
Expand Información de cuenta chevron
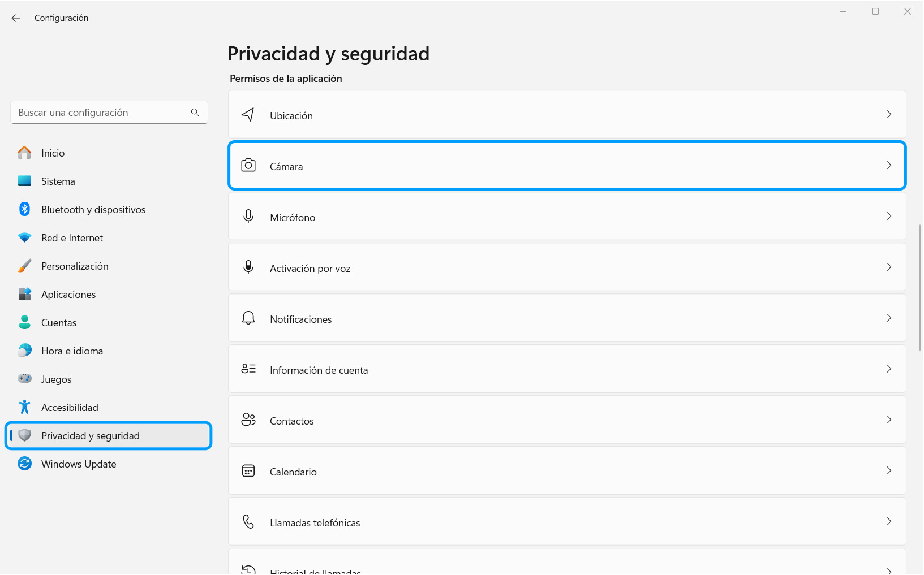[x=889, y=369]
